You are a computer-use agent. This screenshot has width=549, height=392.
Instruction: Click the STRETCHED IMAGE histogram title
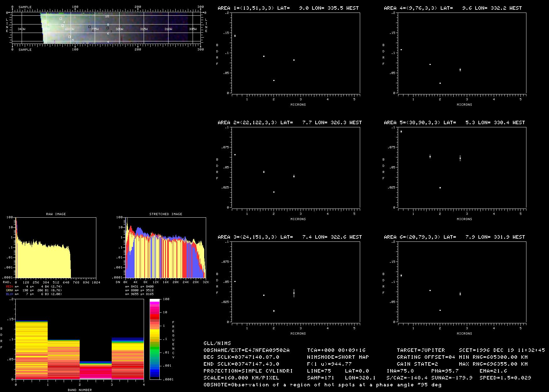(x=166, y=214)
